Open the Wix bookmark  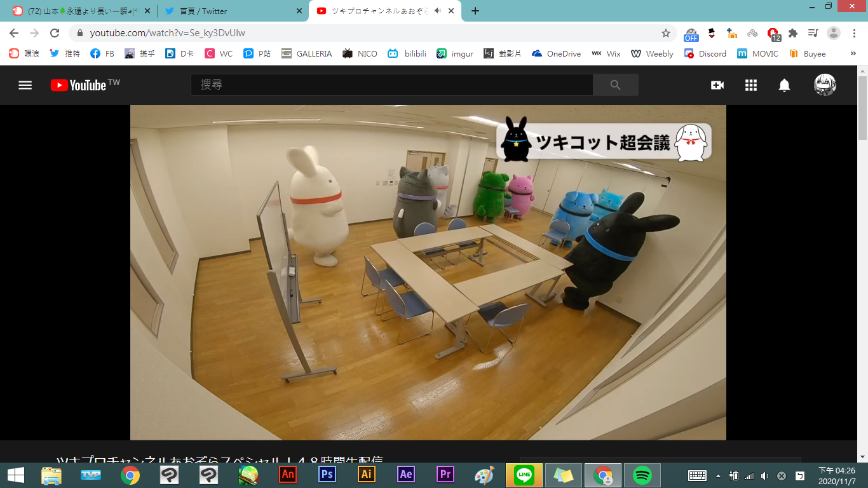pyautogui.click(x=606, y=54)
